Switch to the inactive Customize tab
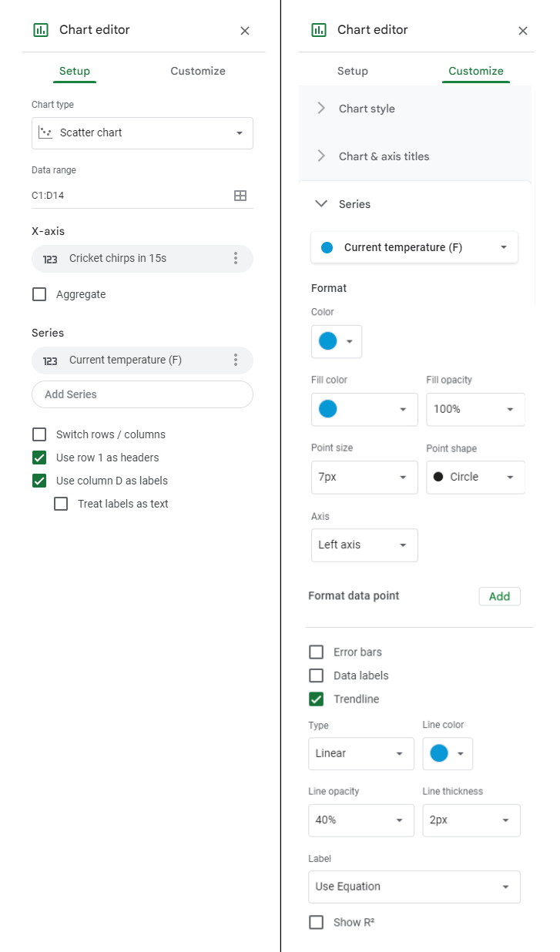560x952 pixels. [x=198, y=71]
